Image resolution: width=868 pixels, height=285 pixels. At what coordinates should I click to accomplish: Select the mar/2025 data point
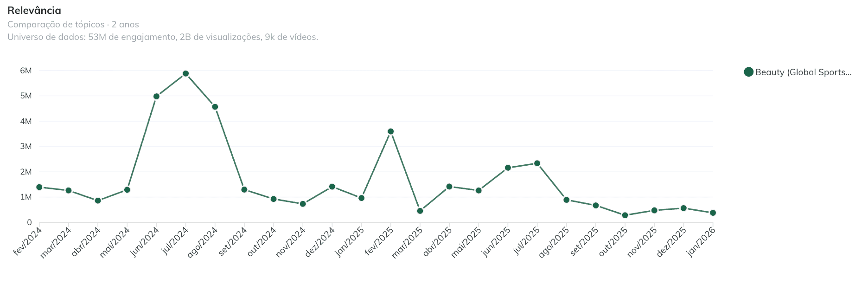tap(420, 211)
